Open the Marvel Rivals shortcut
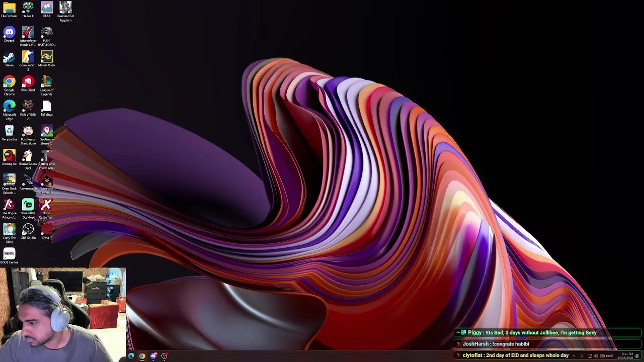This screenshot has height=362, width=644. tap(47, 59)
